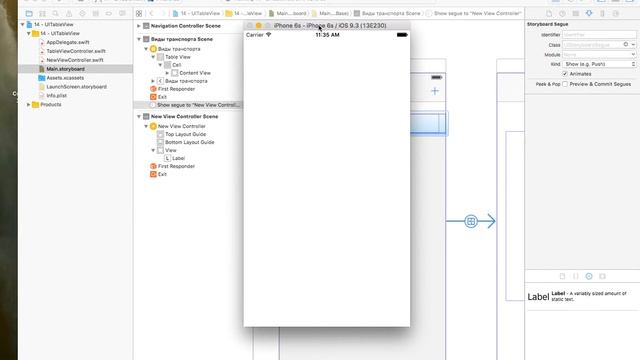Image resolution: width=640 pixels, height=360 pixels.
Task: Select the Label item in outline
Action: pyautogui.click(x=178, y=158)
